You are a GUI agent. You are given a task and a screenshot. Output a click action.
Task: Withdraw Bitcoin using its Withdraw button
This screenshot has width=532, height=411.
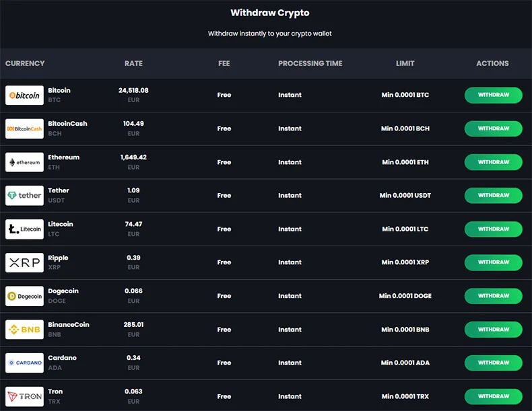(x=494, y=95)
